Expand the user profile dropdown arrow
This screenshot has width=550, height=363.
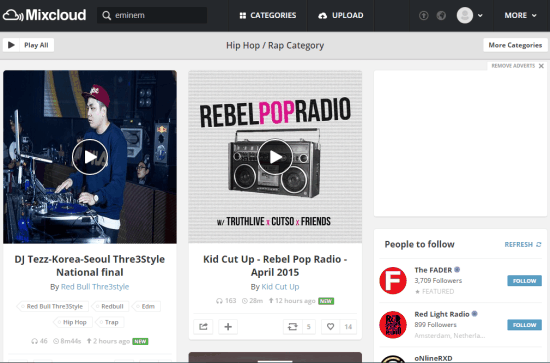tap(480, 15)
